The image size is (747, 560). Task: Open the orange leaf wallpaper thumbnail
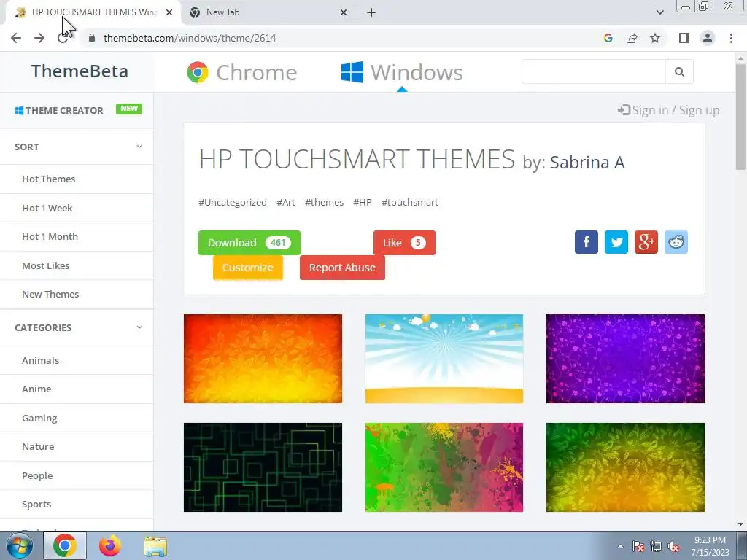263,359
